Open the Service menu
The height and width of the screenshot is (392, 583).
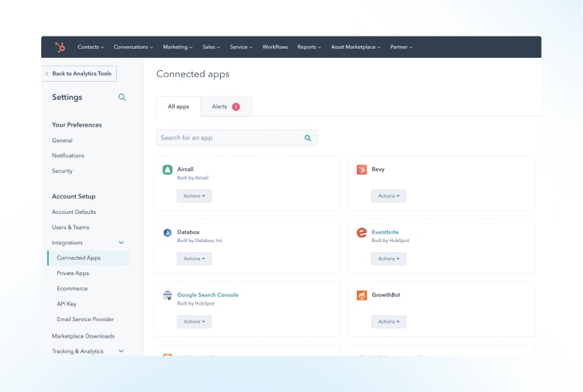tap(241, 47)
